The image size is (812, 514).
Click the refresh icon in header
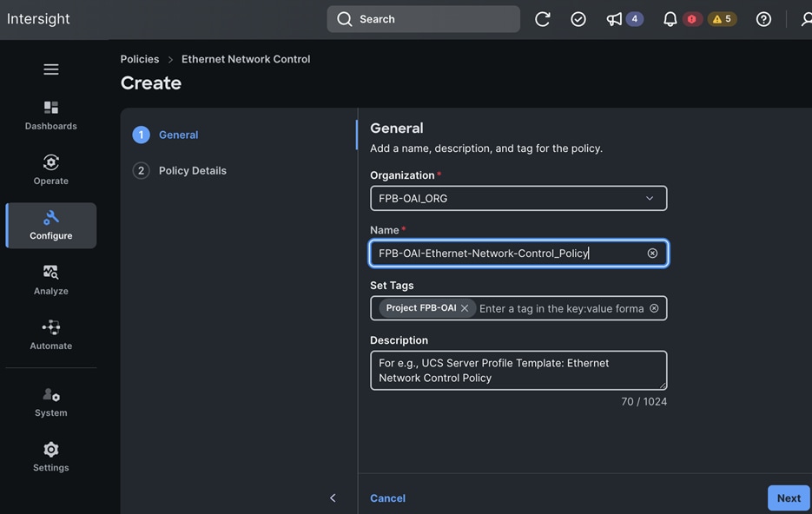[x=542, y=19]
